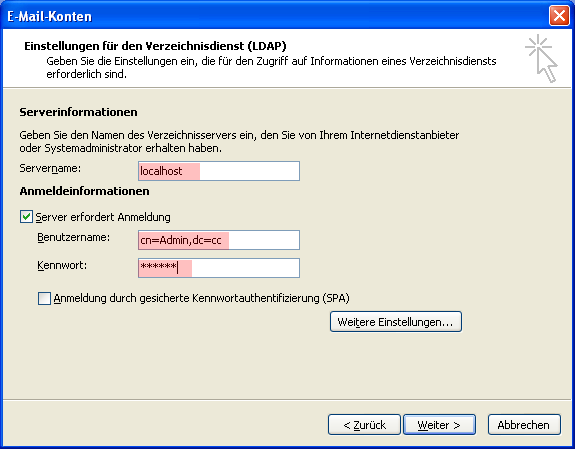Image resolution: width=575 pixels, height=449 pixels.
Task: Click the wizard cursor icon in the header
Action: (542, 58)
